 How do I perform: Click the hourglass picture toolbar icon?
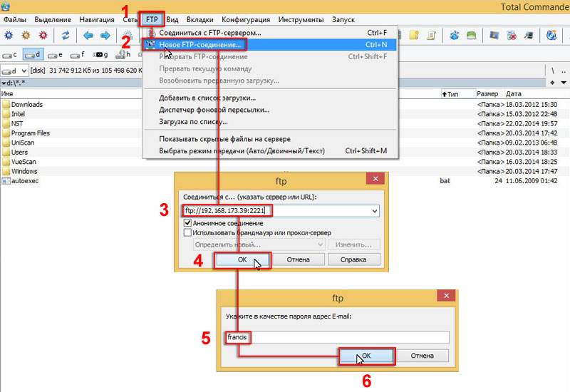(494, 35)
